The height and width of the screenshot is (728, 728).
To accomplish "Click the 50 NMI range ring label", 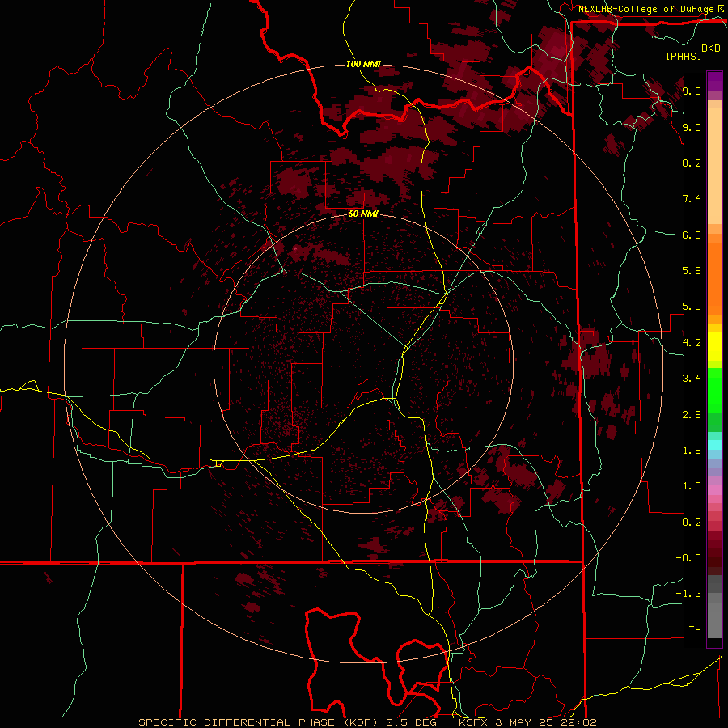I will pyautogui.click(x=363, y=214).
